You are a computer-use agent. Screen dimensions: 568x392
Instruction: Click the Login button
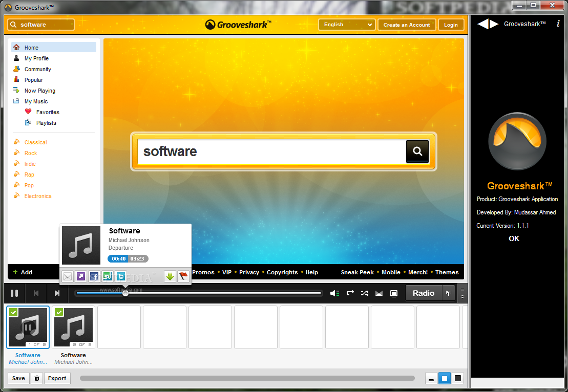pos(451,25)
